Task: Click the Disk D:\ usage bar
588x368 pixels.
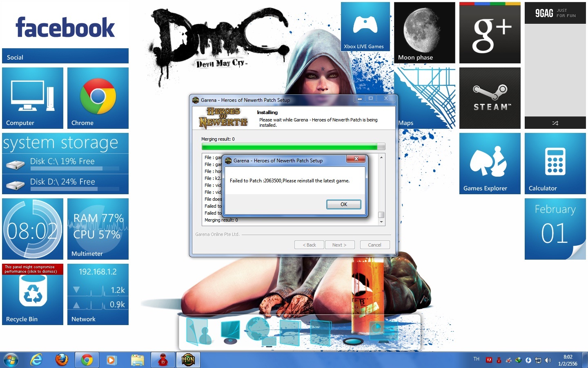Action: [74, 189]
